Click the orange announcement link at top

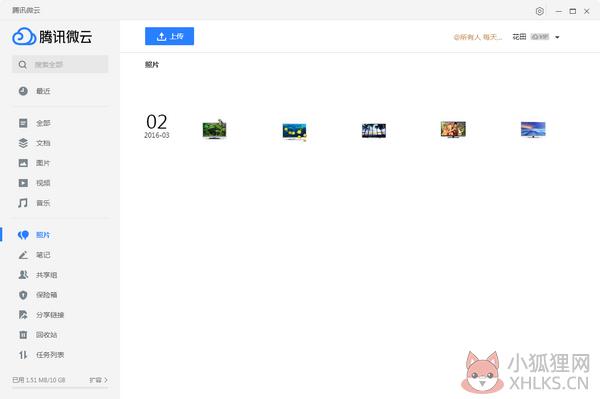[x=478, y=37]
